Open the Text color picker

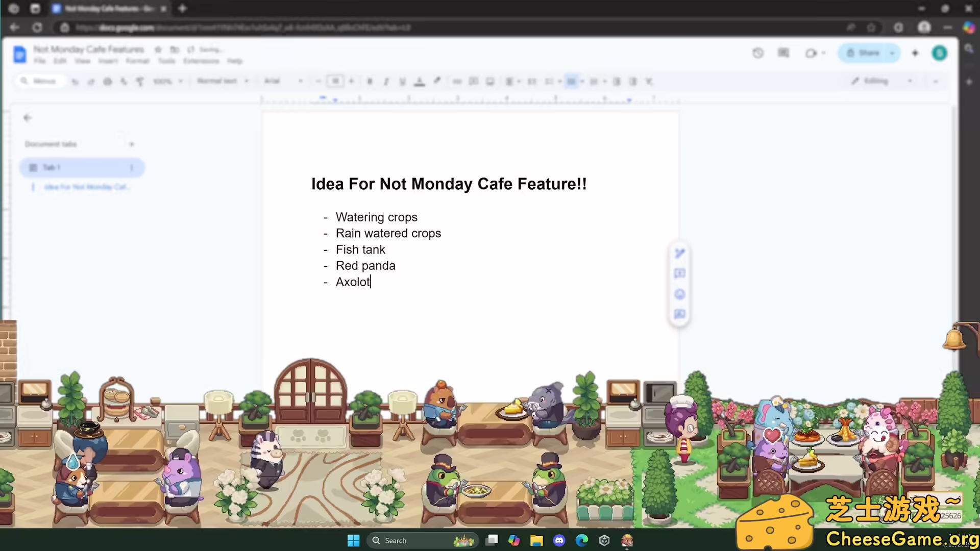(x=420, y=81)
